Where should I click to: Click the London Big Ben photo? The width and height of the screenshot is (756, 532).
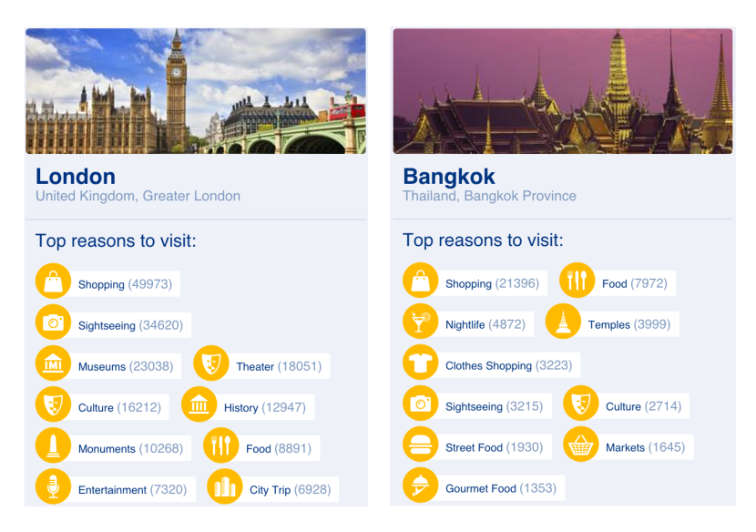point(196,91)
